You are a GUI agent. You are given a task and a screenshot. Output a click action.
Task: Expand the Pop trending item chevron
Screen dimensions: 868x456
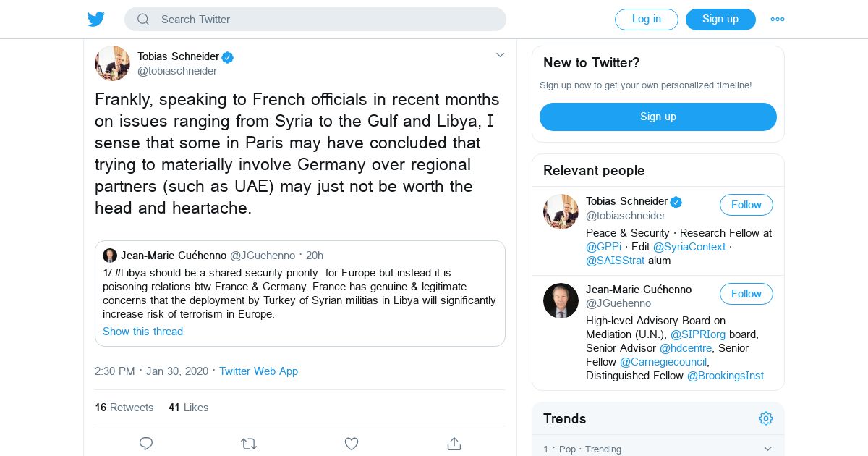(767, 449)
